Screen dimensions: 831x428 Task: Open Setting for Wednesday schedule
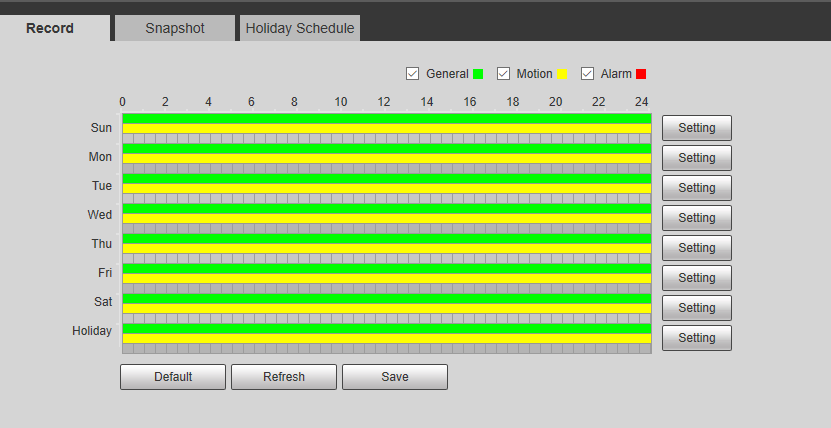[x=696, y=218]
